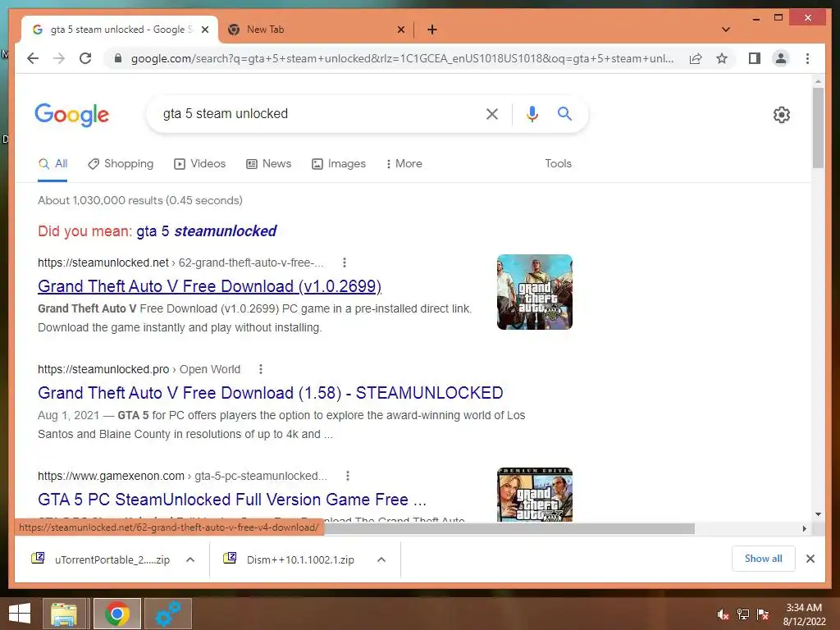Click Premium Edition GTA thumbnail
This screenshot has width=840, height=630.
click(x=535, y=495)
